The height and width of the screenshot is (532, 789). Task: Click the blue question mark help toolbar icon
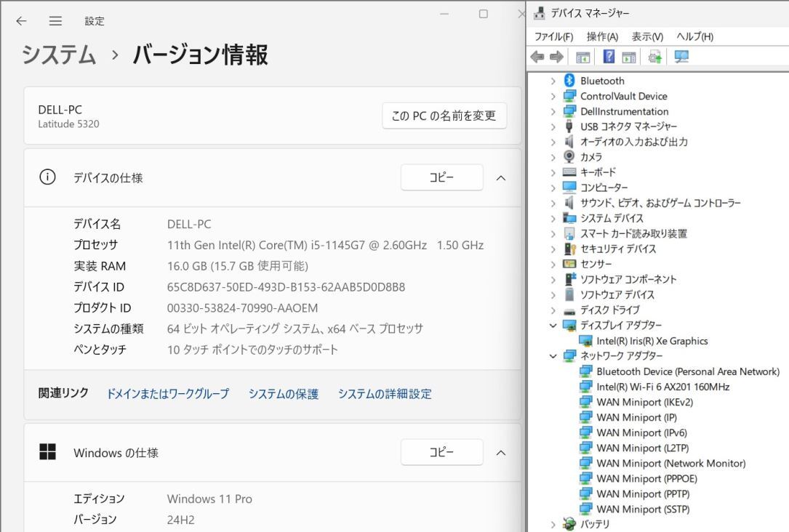pos(609,57)
